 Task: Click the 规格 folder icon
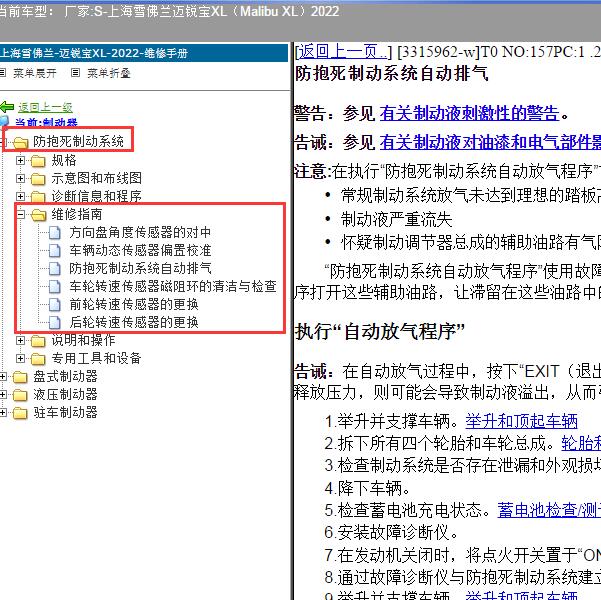pyautogui.click(x=38, y=161)
